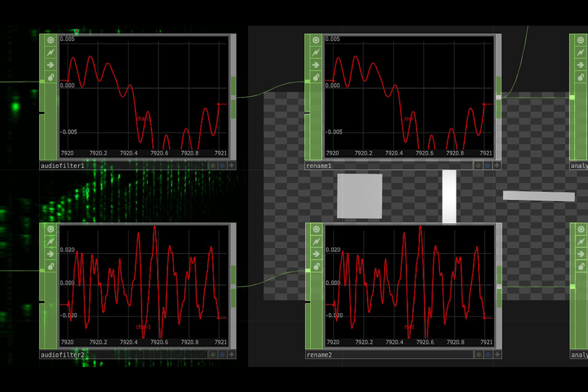Click the blue display flag under audiofilter2

pos(222,354)
